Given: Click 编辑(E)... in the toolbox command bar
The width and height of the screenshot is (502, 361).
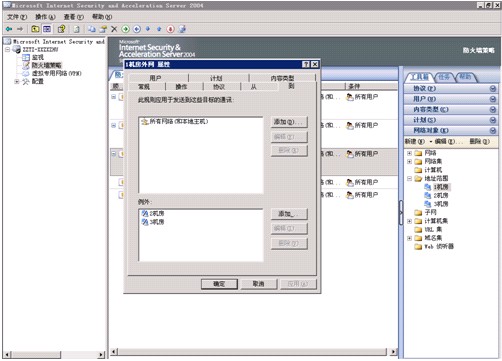Looking at the screenshot, I should (x=449, y=141).
